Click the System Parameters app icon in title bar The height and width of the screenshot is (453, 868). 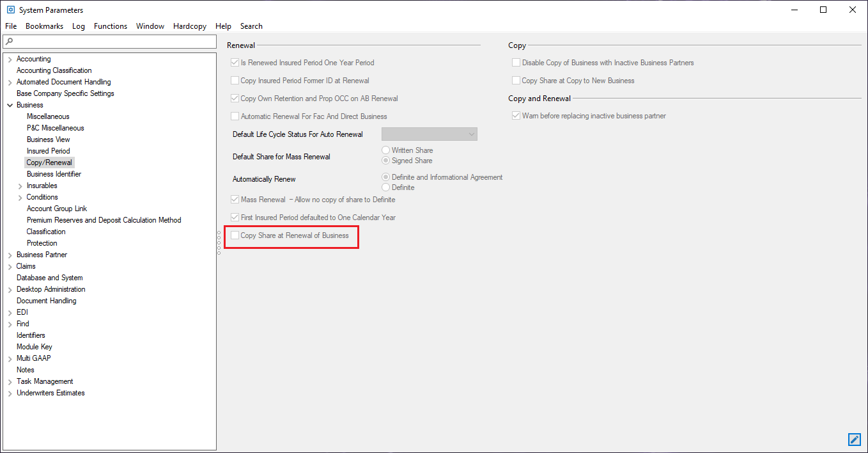(10, 10)
